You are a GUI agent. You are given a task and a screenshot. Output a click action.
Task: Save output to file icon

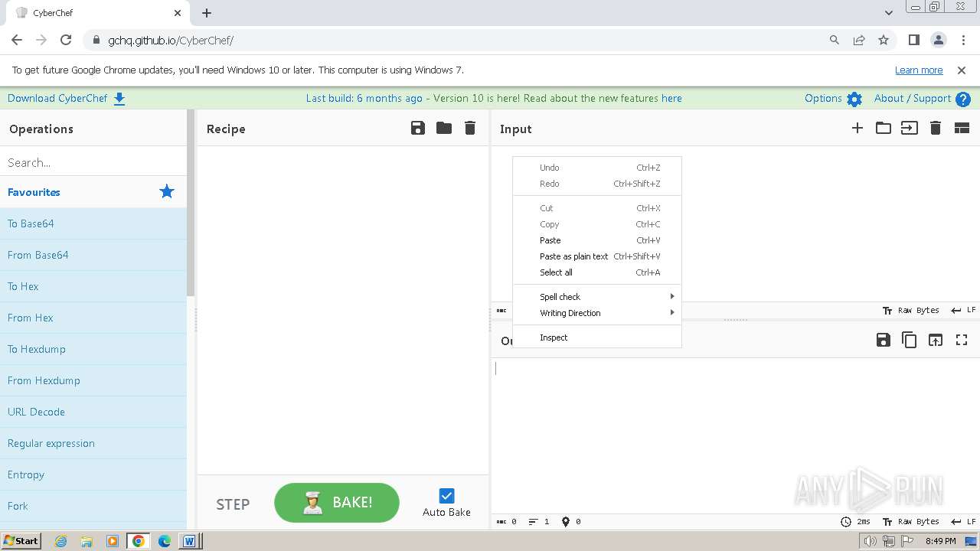point(884,340)
